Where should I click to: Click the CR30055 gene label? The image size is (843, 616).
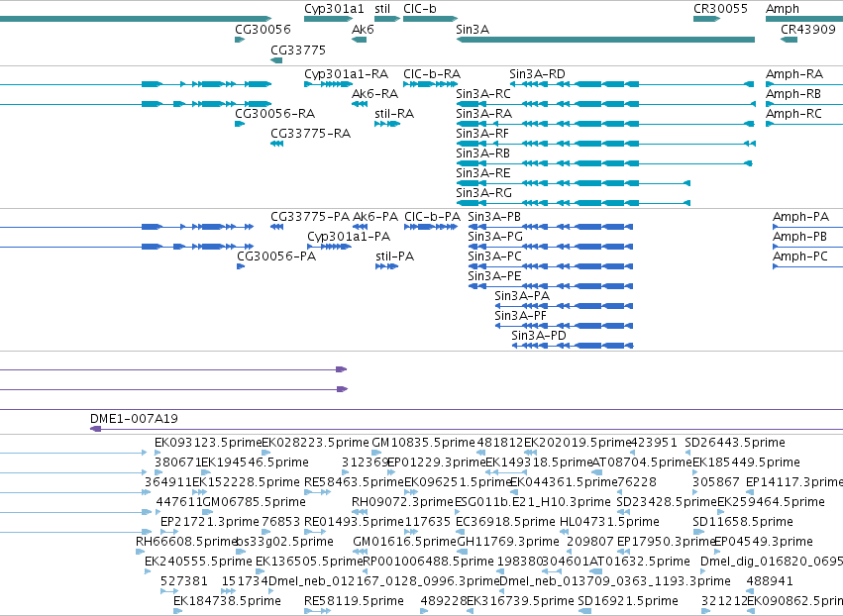(x=720, y=9)
